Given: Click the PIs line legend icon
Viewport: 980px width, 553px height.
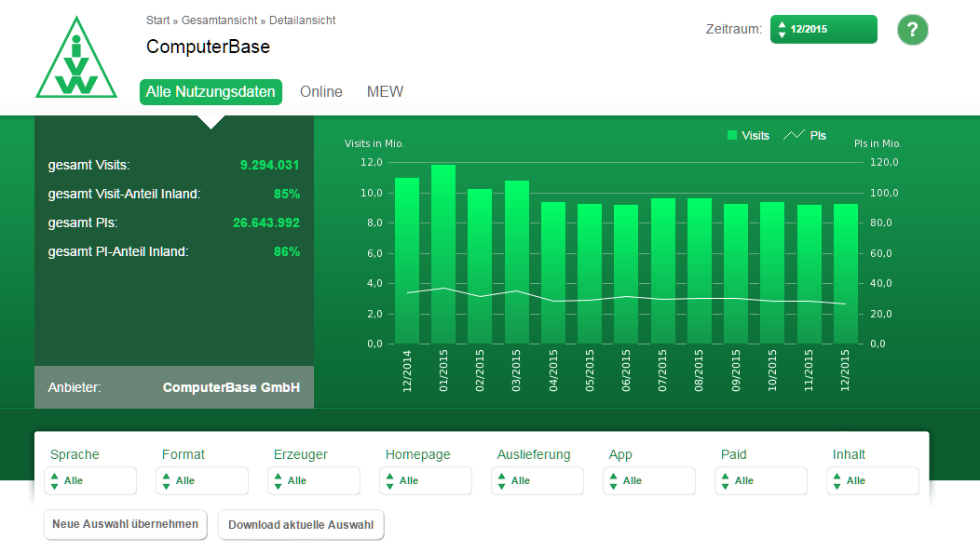Looking at the screenshot, I should 794,135.
